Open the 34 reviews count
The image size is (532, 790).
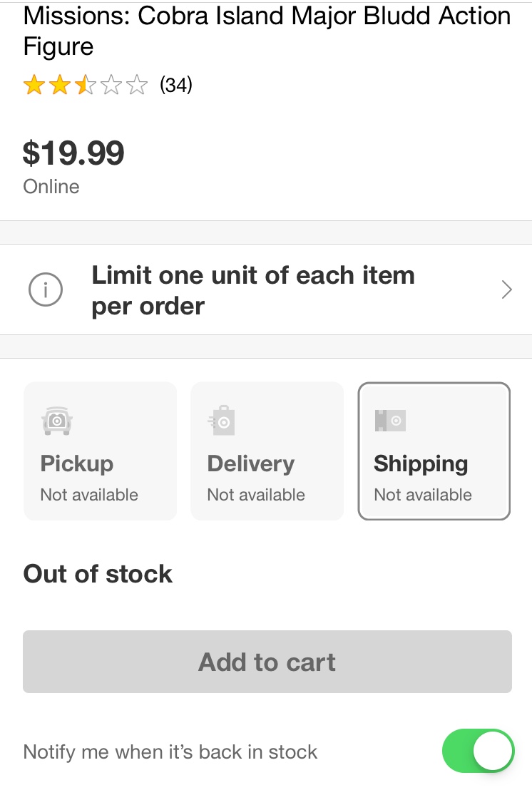[176, 85]
